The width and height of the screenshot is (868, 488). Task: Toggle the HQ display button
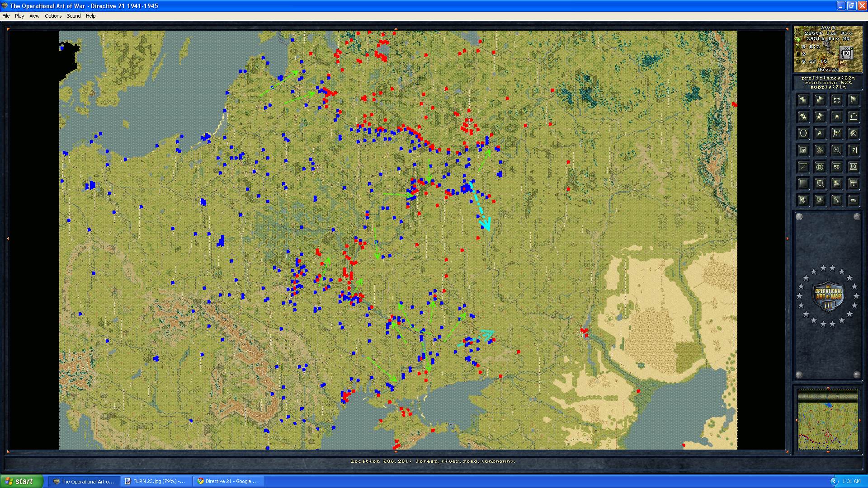click(x=853, y=167)
